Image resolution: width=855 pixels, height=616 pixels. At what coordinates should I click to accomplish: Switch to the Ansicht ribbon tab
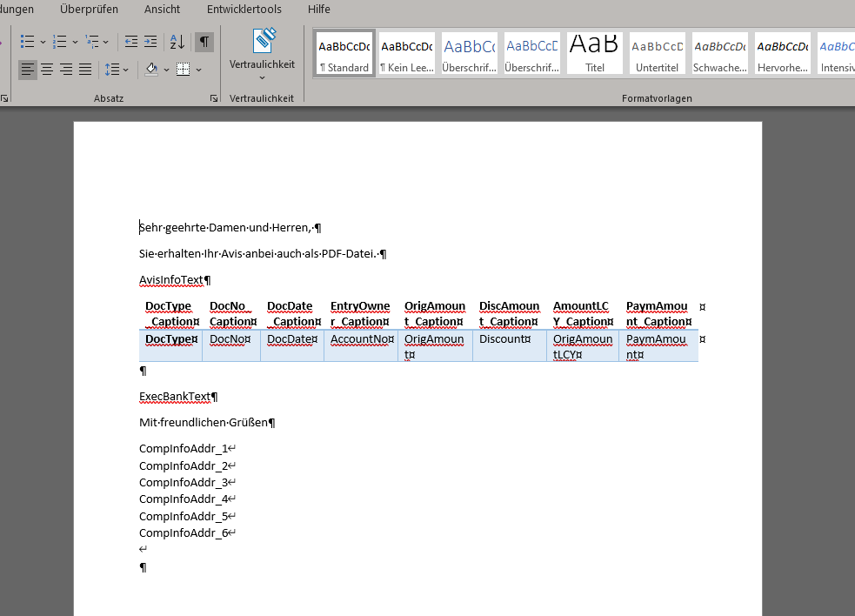tap(162, 10)
